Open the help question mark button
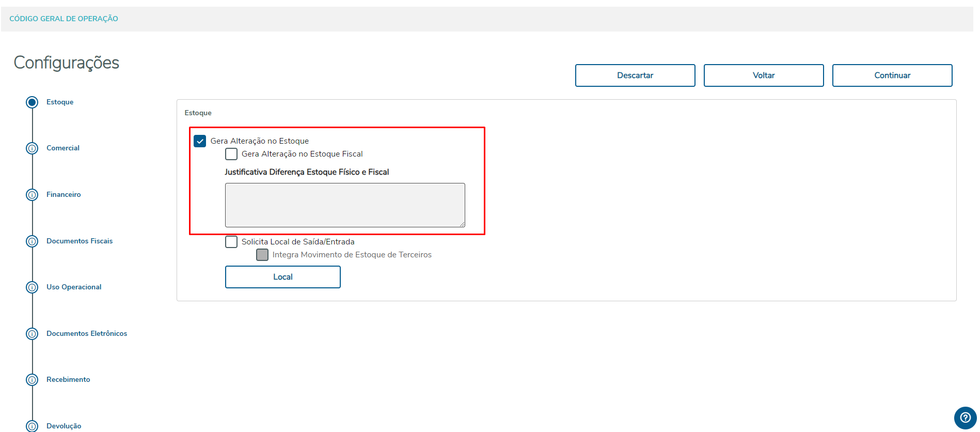The width and height of the screenshot is (980, 432). pos(965,418)
